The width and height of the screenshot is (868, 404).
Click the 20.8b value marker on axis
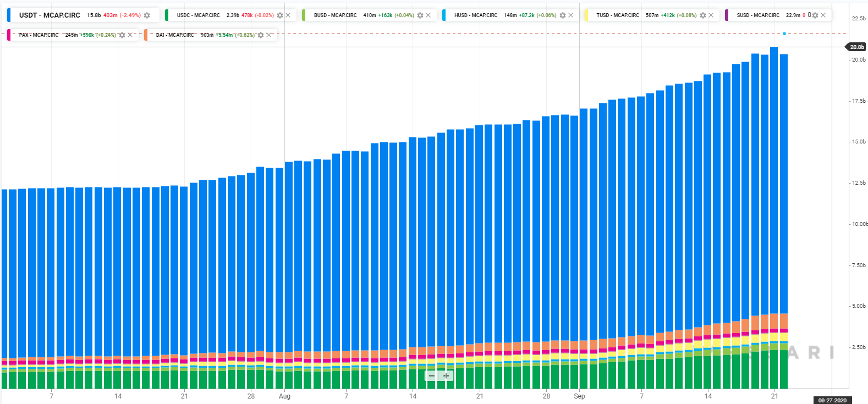point(857,47)
